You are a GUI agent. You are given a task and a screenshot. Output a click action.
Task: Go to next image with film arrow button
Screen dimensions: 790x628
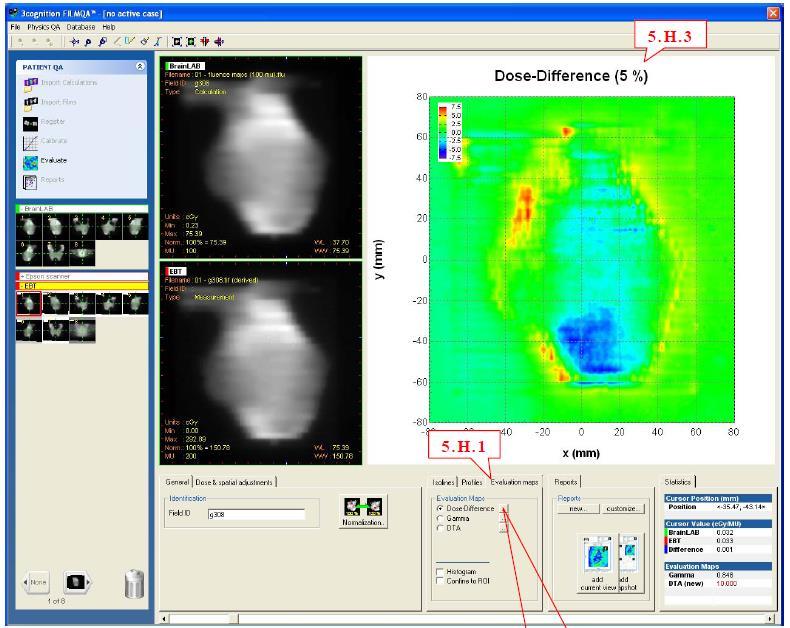[77, 582]
